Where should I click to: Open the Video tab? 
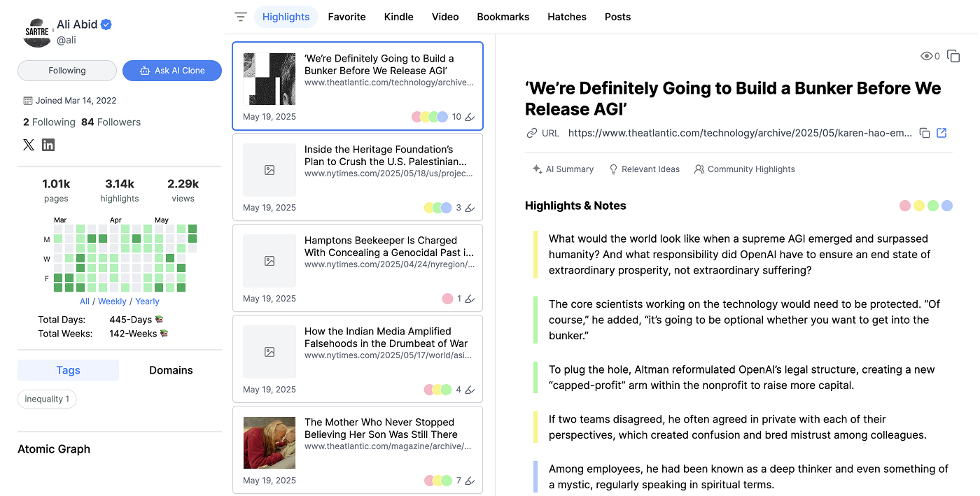(x=445, y=17)
